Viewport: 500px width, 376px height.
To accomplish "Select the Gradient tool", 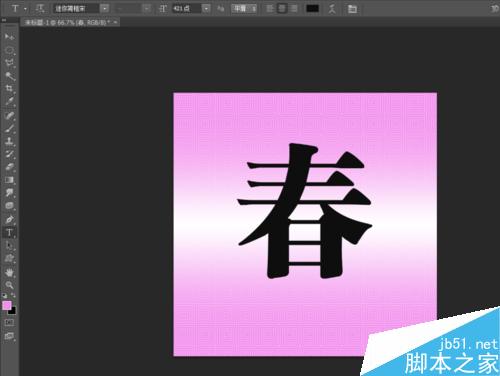I will [x=9, y=180].
